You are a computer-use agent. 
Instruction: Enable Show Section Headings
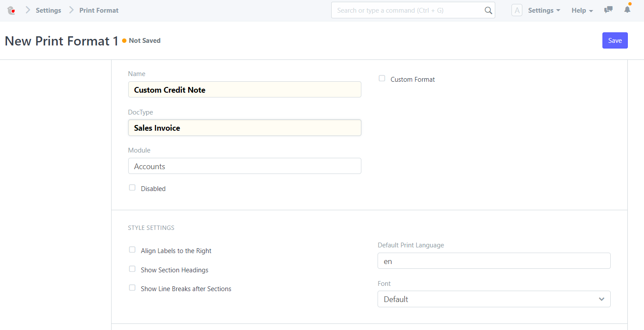[x=132, y=269]
